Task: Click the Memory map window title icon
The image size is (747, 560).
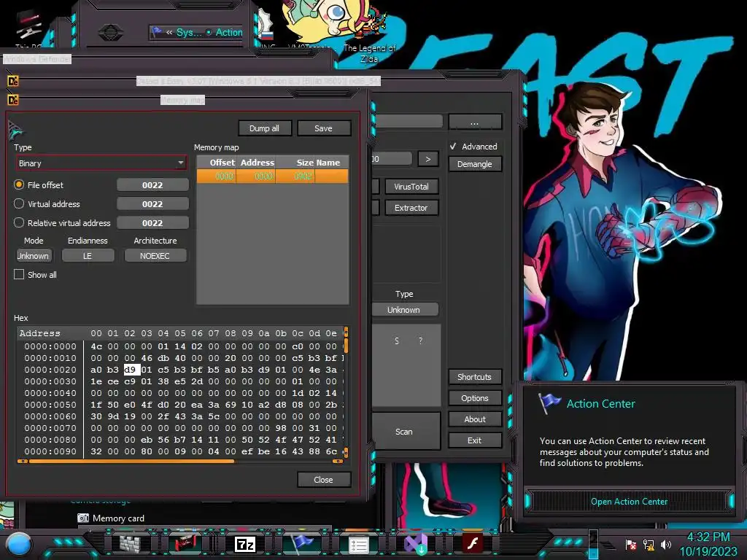Action: point(13,100)
